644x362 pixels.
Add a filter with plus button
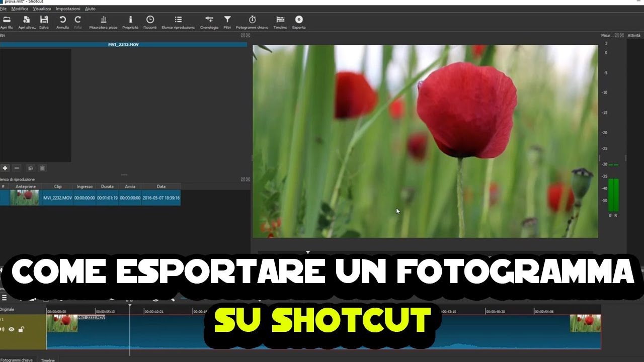tap(5, 168)
